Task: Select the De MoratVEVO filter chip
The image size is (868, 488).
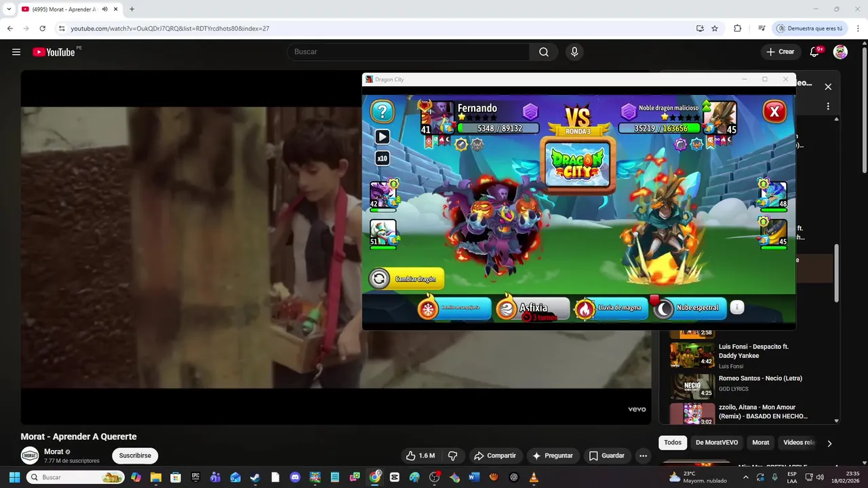Action: point(717,443)
